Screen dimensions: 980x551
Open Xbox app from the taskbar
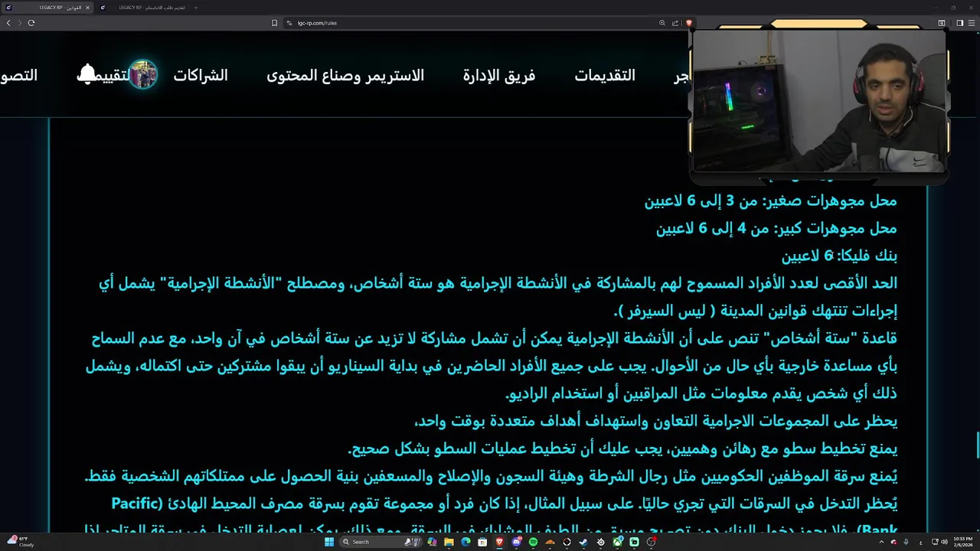click(x=617, y=542)
